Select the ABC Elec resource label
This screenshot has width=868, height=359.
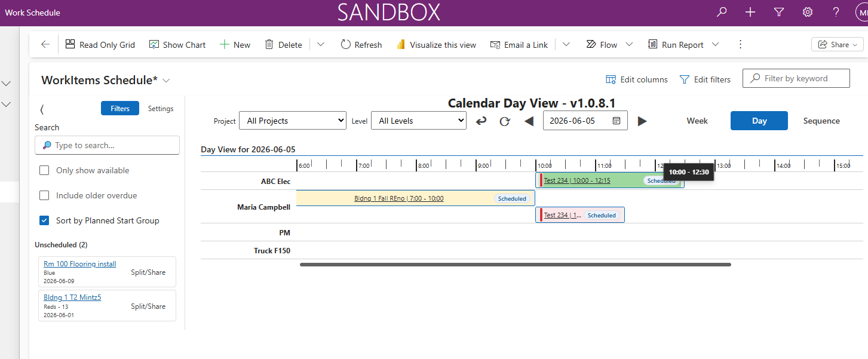(x=275, y=181)
